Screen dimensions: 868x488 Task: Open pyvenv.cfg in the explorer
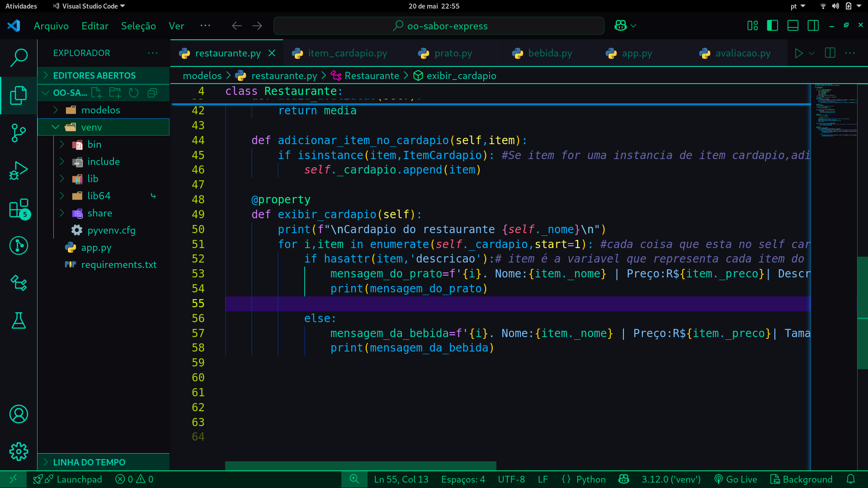(x=104, y=230)
